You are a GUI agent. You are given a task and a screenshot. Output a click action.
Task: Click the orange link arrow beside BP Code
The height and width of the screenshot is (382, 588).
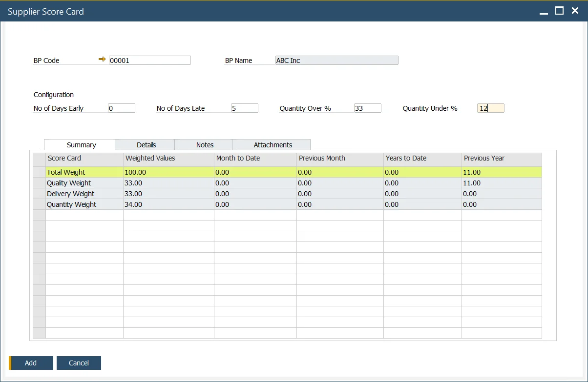(102, 59)
